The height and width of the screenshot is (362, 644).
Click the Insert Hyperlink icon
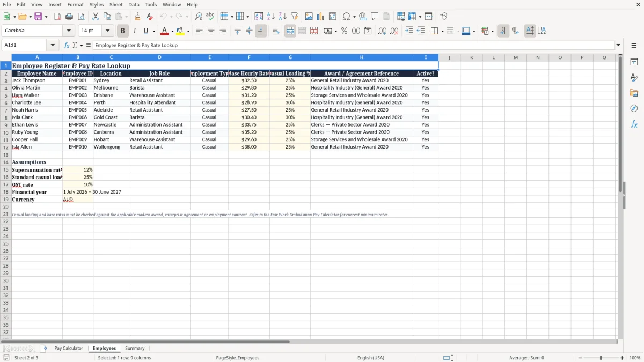[363, 17]
